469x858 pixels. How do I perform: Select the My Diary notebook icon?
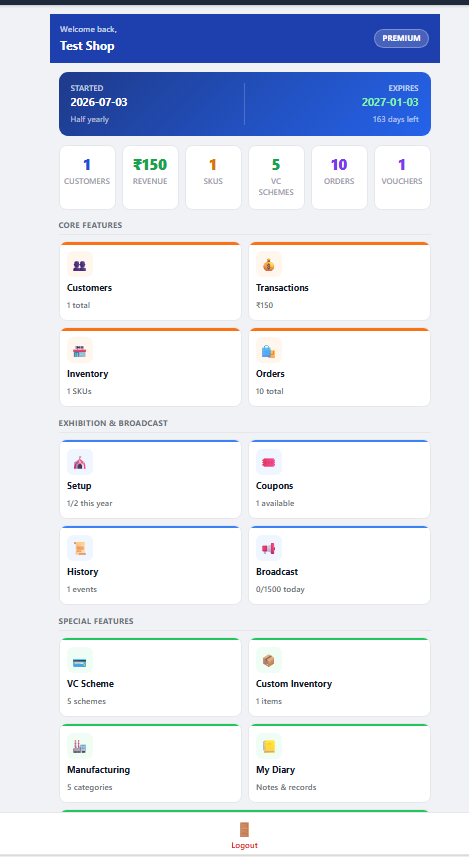tap(269, 747)
